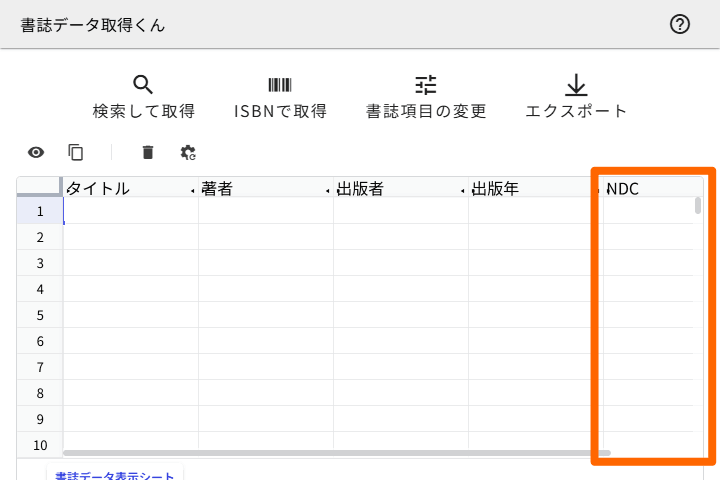The width and height of the screenshot is (720, 480).
Task: Click the ISBNで取得 barcode icon
Action: (x=280, y=85)
